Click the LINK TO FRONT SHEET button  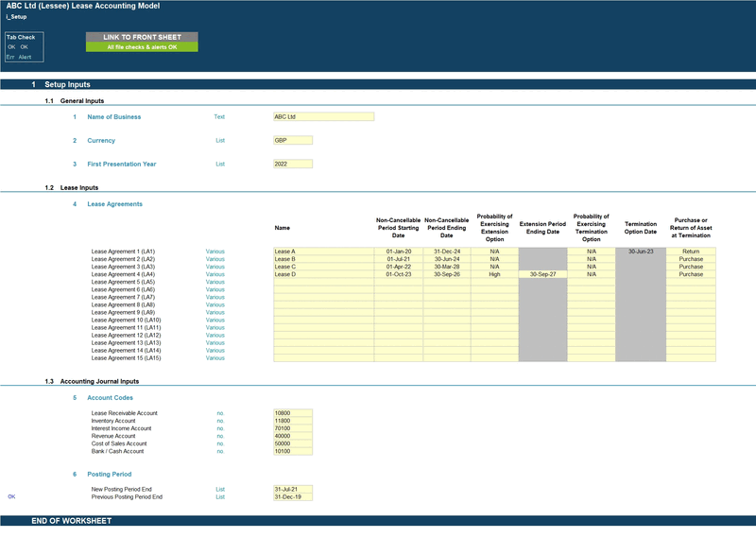(142, 37)
